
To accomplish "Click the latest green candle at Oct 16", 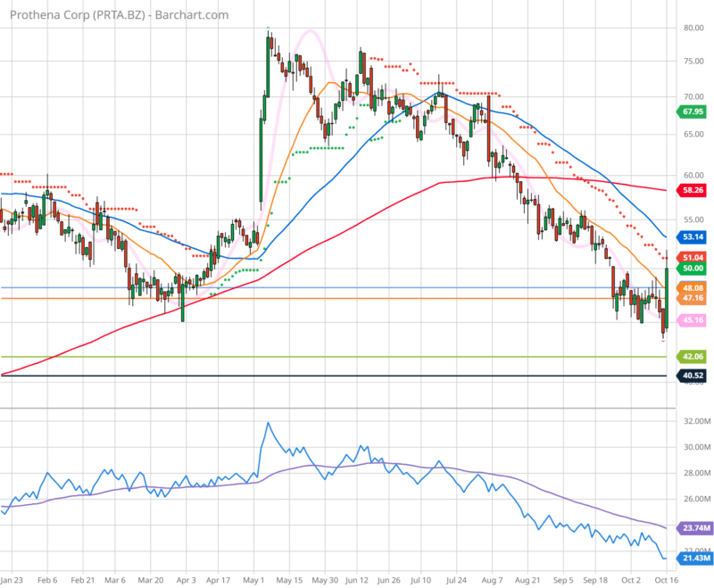I will tap(667, 298).
